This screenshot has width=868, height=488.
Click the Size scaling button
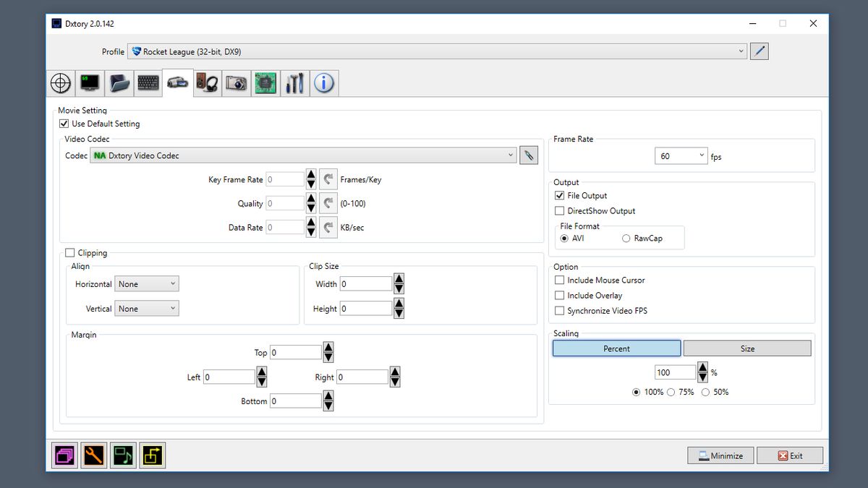(747, 348)
